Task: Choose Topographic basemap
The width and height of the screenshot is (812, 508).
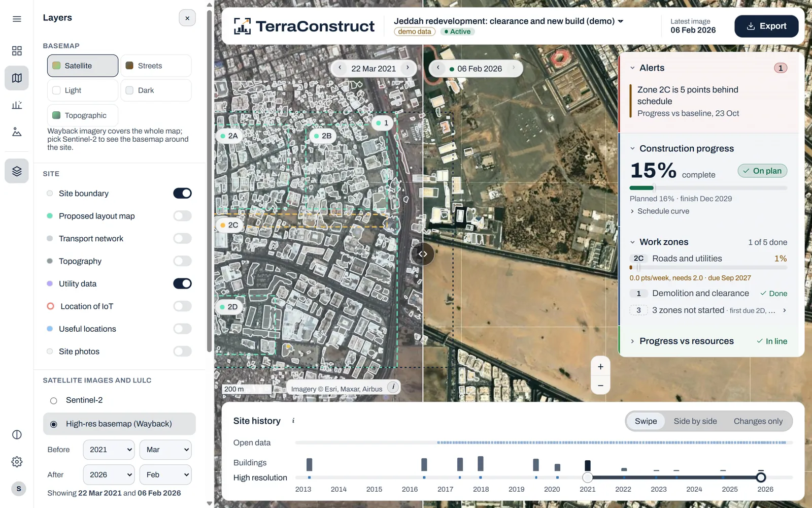Action: (x=83, y=115)
